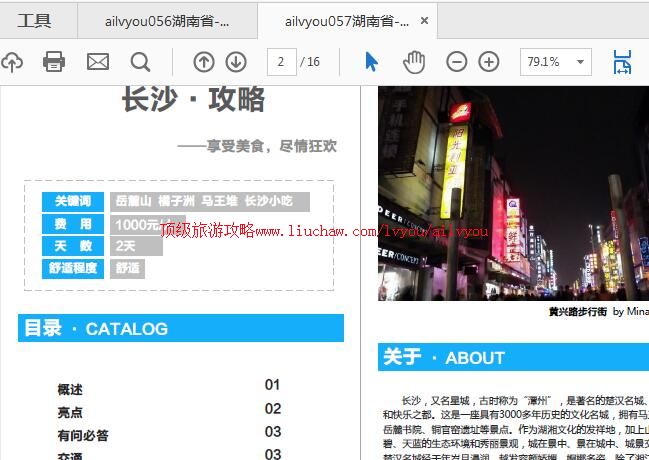Activate the hand pan tool
The width and height of the screenshot is (649, 460).
(x=414, y=62)
